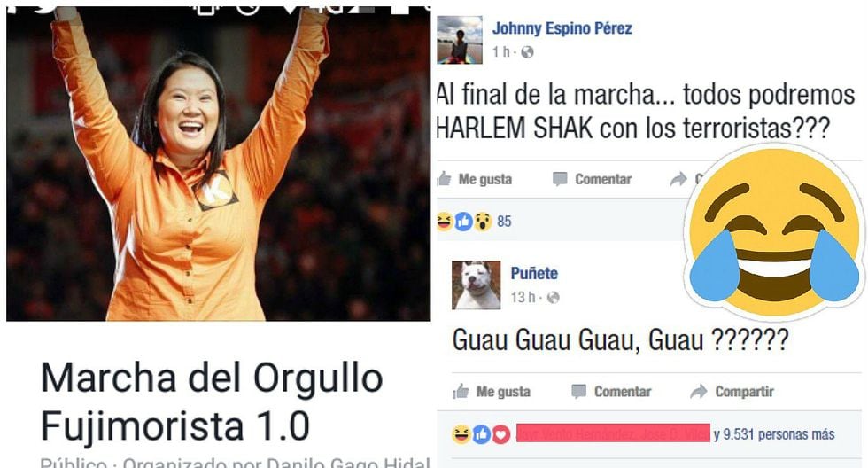Open Johnny Espino Pérez's profile picture

[x=460, y=40]
